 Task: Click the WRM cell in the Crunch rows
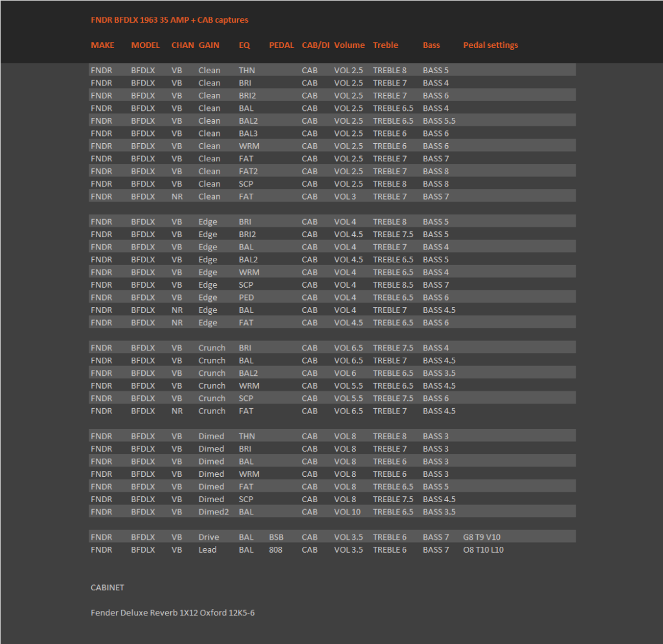[249, 386]
